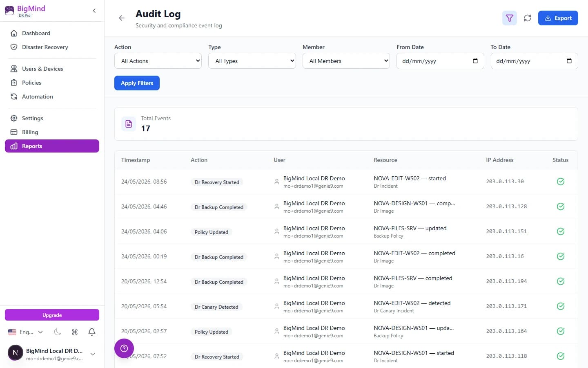The image size is (588, 368).
Task: Go back using the arrow beside Audit Log
Action: pyautogui.click(x=121, y=18)
